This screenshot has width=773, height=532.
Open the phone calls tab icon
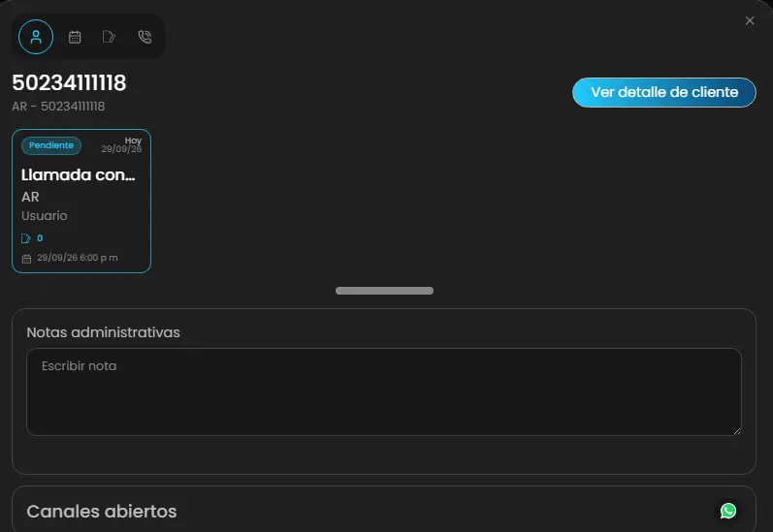coord(145,37)
